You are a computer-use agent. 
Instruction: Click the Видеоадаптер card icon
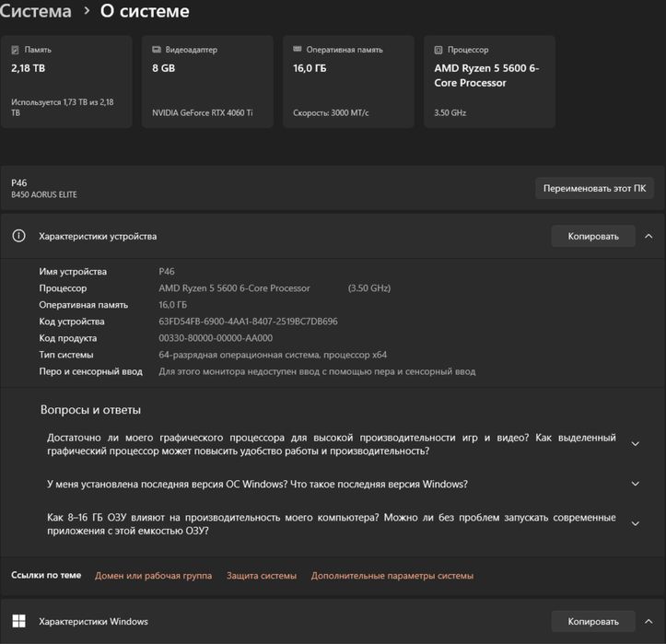(158, 50)
